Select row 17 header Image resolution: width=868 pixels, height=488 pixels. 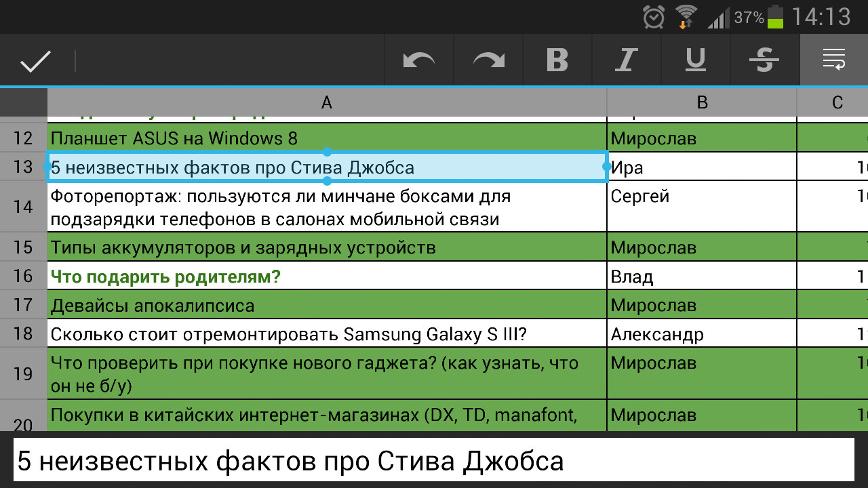23,305
